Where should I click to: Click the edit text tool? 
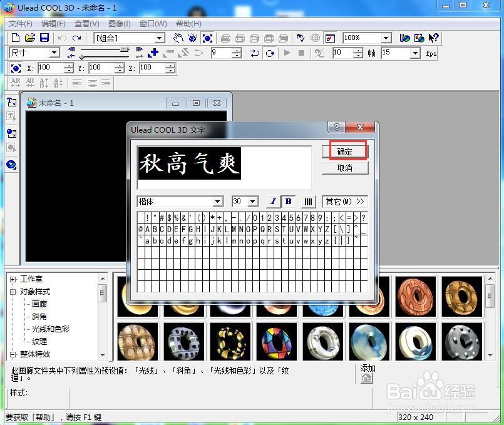pyautogui.click(x=11, y=116)
